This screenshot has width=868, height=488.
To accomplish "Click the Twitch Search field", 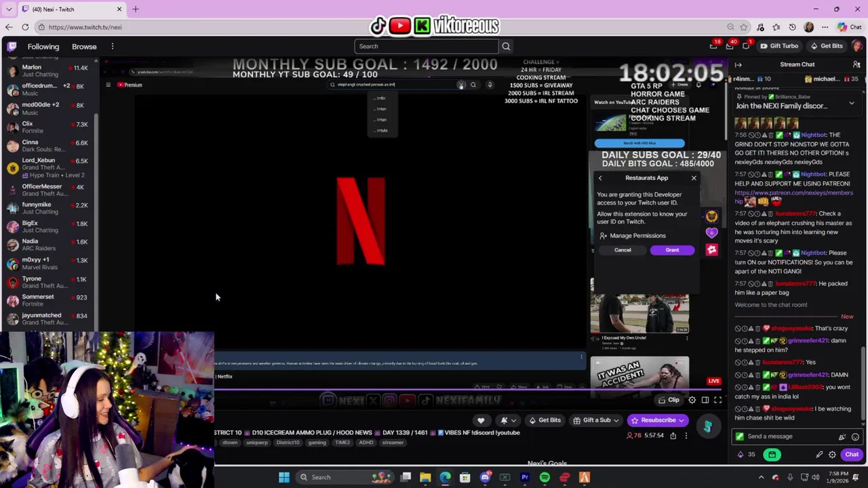I will coord(426,46).
